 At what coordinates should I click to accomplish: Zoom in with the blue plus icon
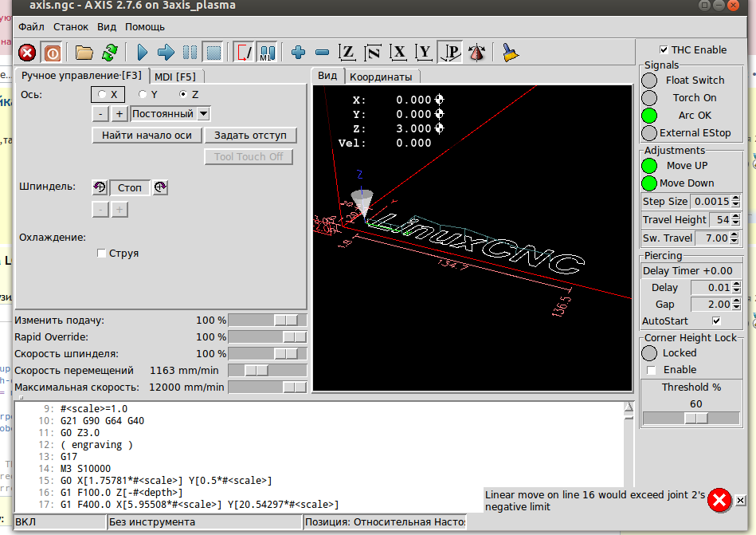pyautogui.click(x=299, y=53)
